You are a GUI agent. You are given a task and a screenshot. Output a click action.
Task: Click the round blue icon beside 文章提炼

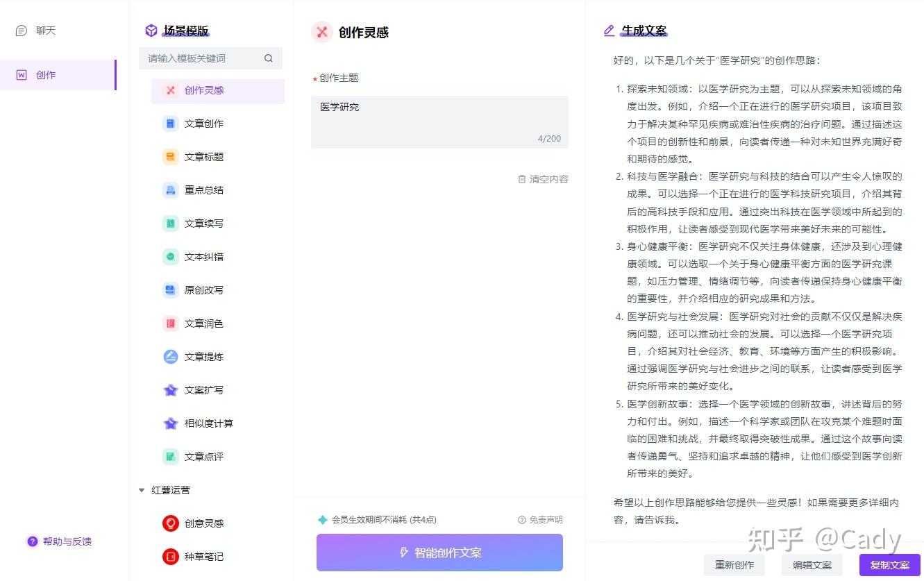(171, 357)
